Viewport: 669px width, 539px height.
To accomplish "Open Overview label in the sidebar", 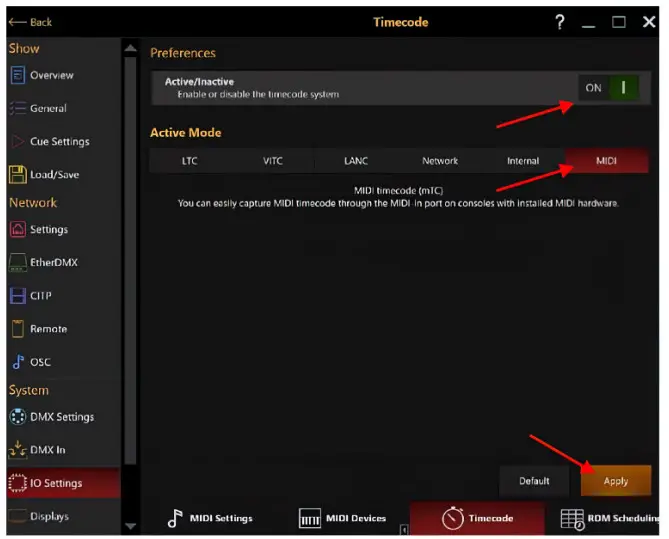I will point(52,75).
